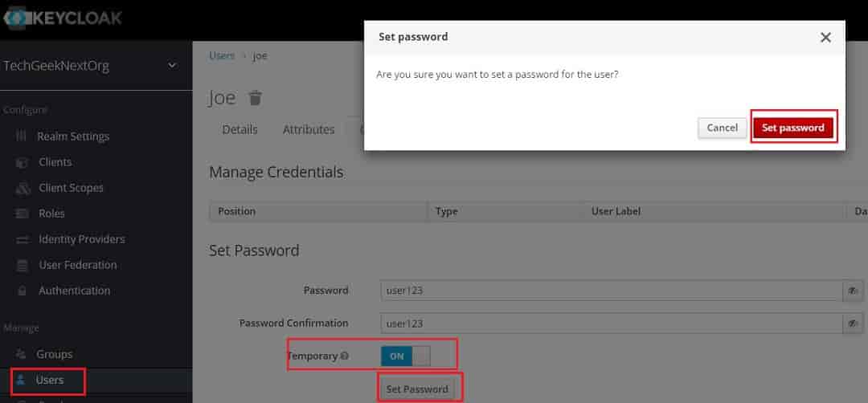Close the Set password dialog with X
Screen dimensions: 868x403
825,38
